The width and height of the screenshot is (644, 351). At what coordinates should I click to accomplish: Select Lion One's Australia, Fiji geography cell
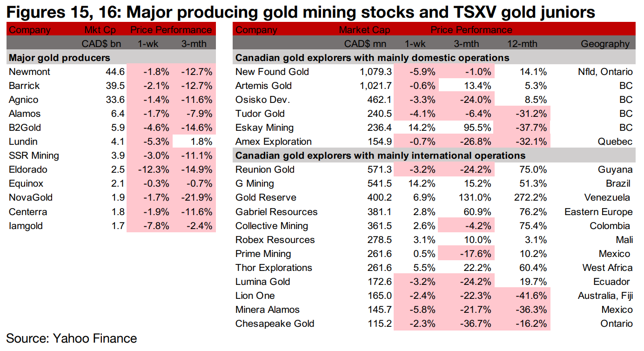(x=605, y=296)
